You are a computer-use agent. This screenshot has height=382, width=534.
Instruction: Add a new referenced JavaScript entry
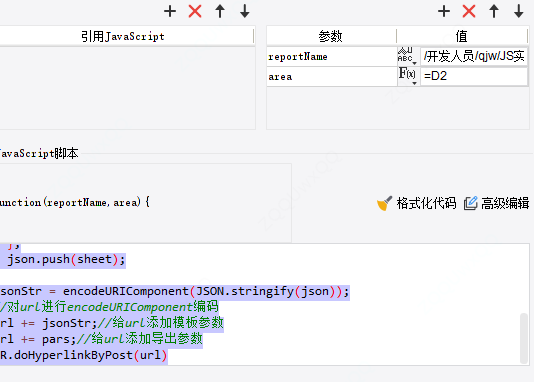pyautogui.click(x=170, y=11)
